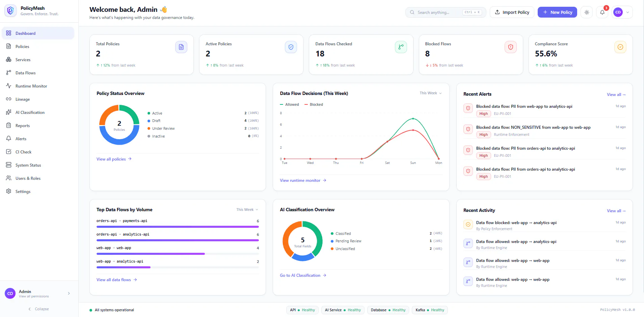Click the CO user avatar in header
This screenshot has width=644, height=317.
(x=618, y=12)
